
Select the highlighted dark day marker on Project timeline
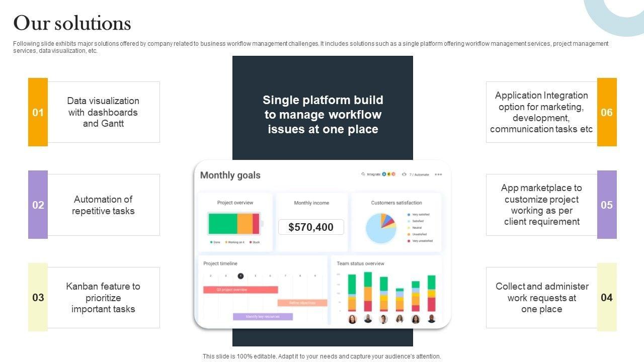240,276
